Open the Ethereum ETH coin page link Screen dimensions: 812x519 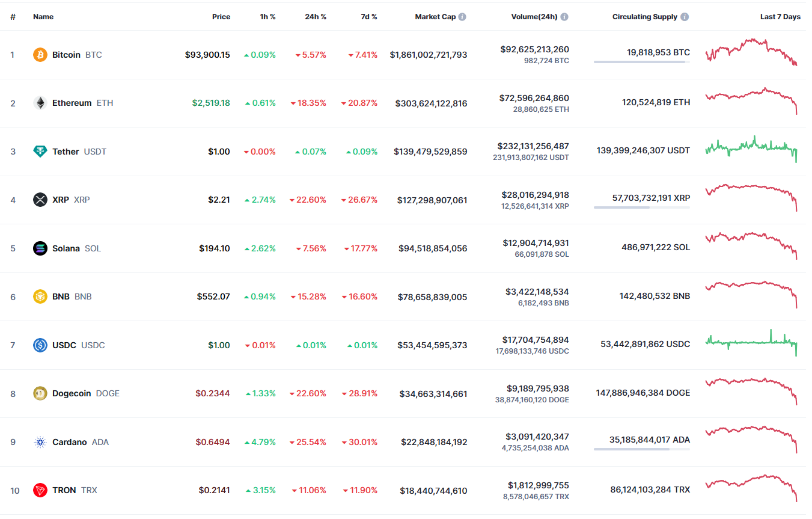click(83, 103)
